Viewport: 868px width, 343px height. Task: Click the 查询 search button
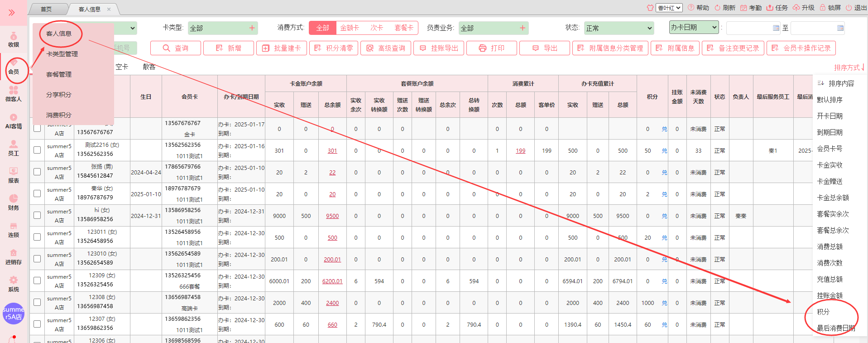176,48
